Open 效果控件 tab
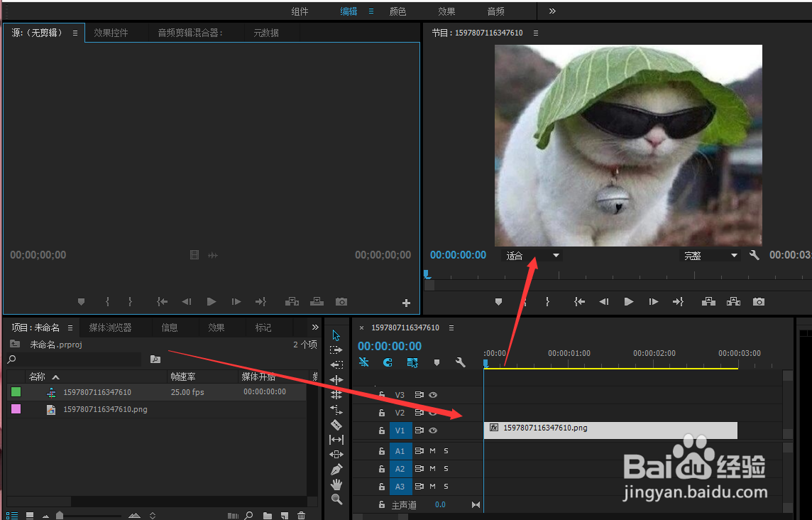Viewport: 812px width, 520px height. 111,33
